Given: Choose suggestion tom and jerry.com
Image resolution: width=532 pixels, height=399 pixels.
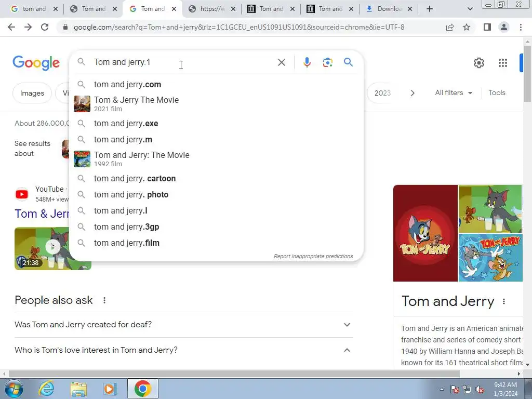Looking at the screenshot, I should [216, 85].
